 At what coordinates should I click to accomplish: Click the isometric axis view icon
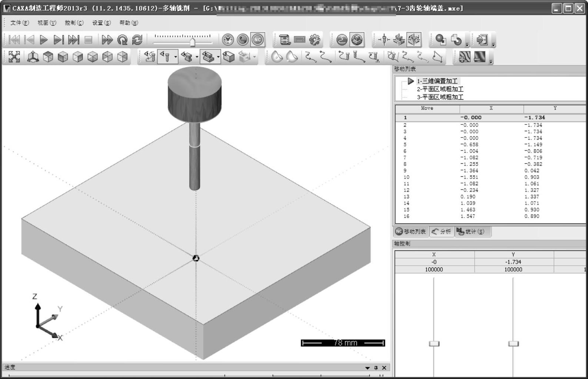[x=33, y=57]
